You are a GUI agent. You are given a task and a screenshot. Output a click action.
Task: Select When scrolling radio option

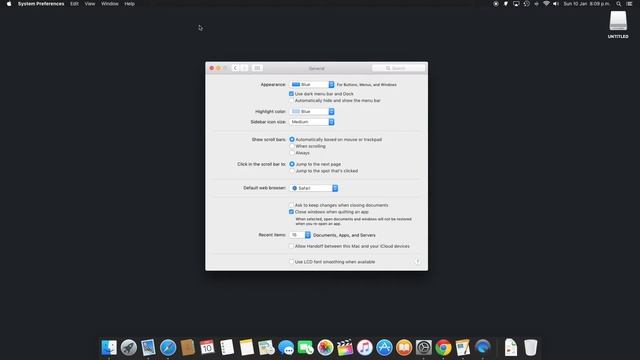click(292, 146)
